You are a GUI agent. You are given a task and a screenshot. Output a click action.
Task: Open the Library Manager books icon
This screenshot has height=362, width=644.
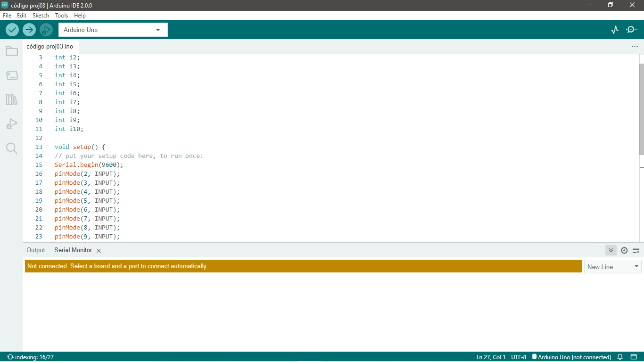(x=12, y=99)
